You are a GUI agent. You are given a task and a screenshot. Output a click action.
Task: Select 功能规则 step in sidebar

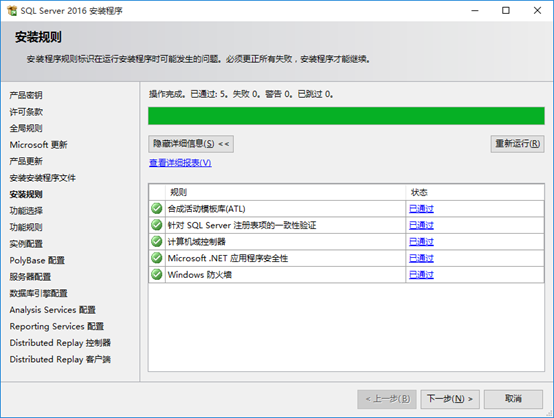pos(26,227)
